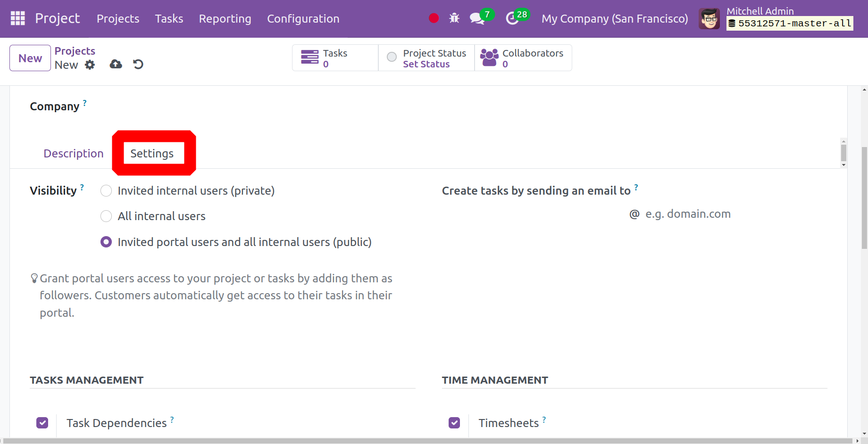Open the Settings tab
The width and height of the screenshot is (868, 444).
coord(152,154)
